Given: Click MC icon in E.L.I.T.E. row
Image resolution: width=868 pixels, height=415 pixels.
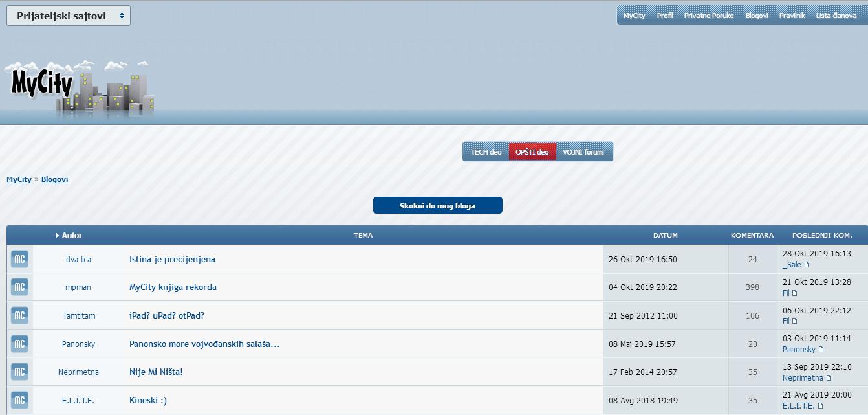Looking at the screenshot, I should (x=19, y=400).
